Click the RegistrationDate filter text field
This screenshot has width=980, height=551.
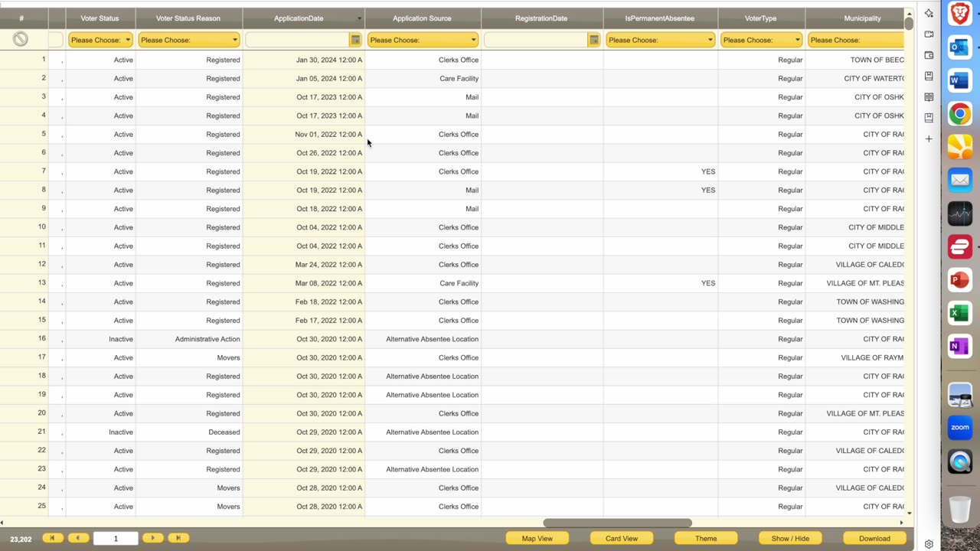coord(535,40)
